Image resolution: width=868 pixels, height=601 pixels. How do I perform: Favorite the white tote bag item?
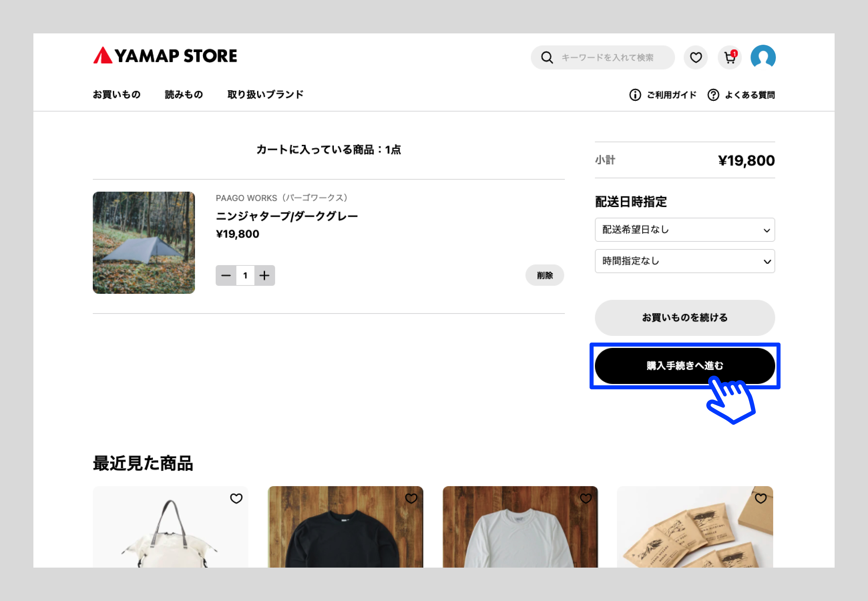236,498
